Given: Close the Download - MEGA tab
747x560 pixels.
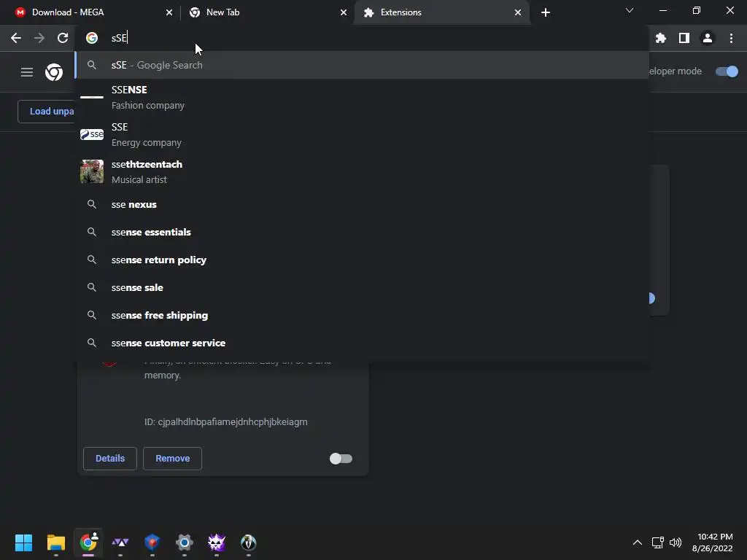Looking at the screenshot, I should click(x=169, y=12).
